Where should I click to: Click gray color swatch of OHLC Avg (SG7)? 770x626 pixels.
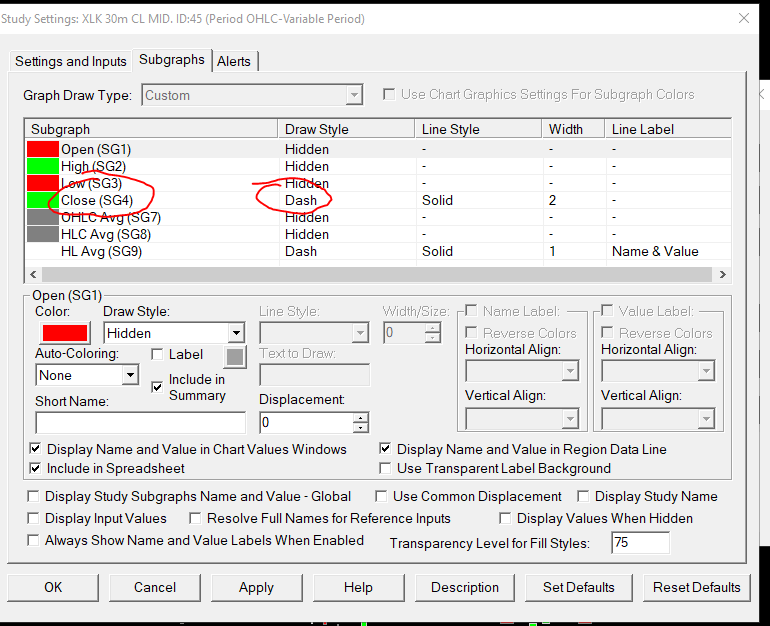[x=43, y=218]
